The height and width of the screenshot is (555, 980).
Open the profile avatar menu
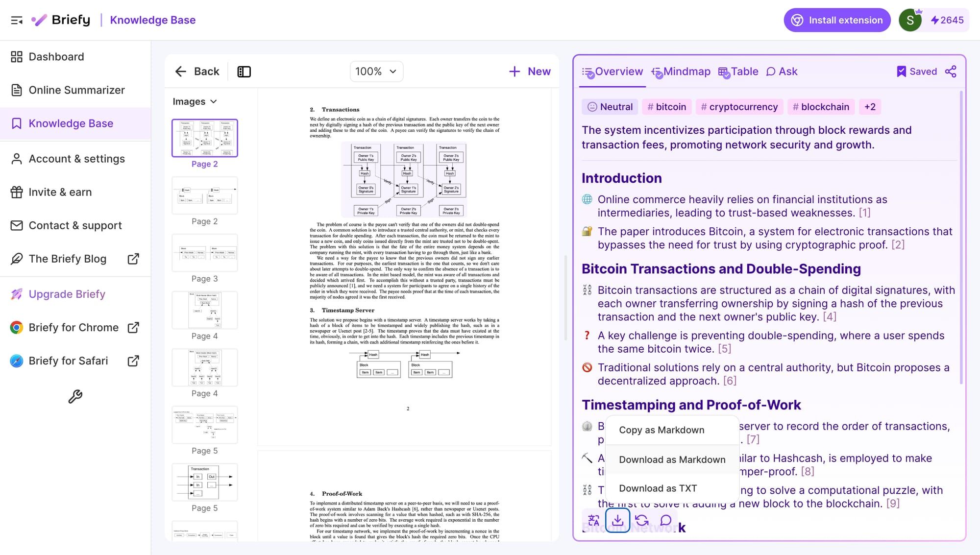click(x=910, y=20)
